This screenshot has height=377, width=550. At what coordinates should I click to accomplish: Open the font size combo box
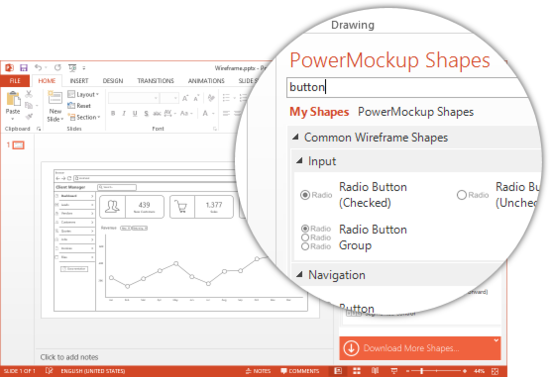click(169, 98)
